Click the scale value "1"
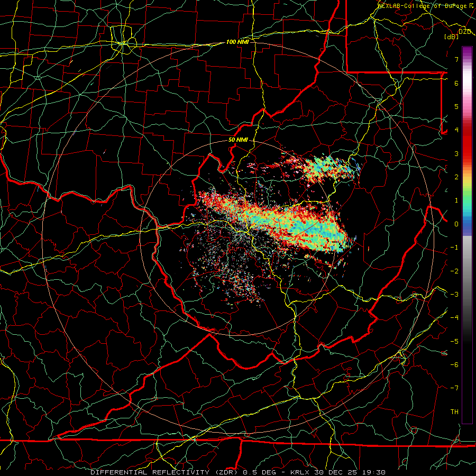This screenshot has width=476, height=476. tap(456, 200)
